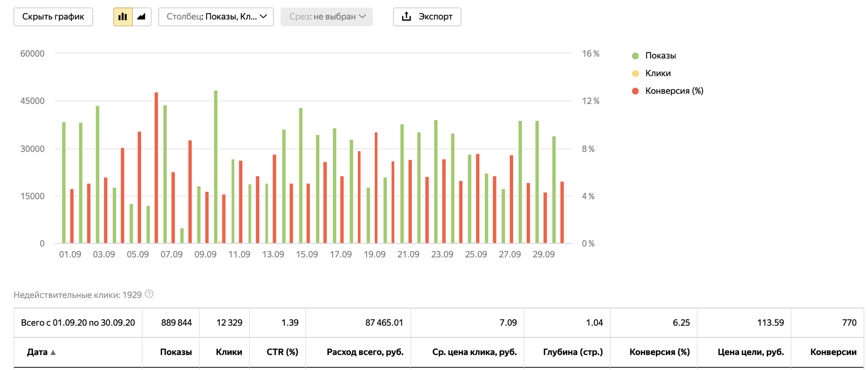868x370 pixels.
Task: Open the Срез dropdown
Action: tap(326, 17)
